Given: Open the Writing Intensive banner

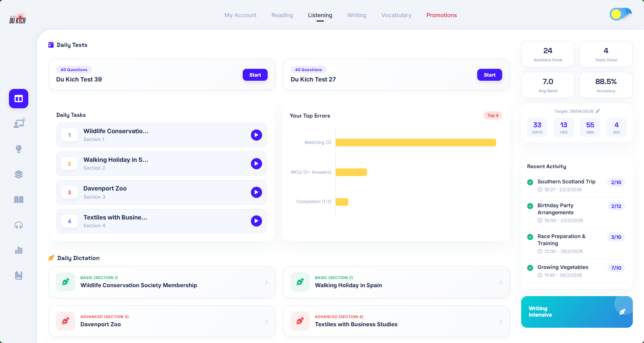Looking at the screenshot, I should (x=577, y=312).
